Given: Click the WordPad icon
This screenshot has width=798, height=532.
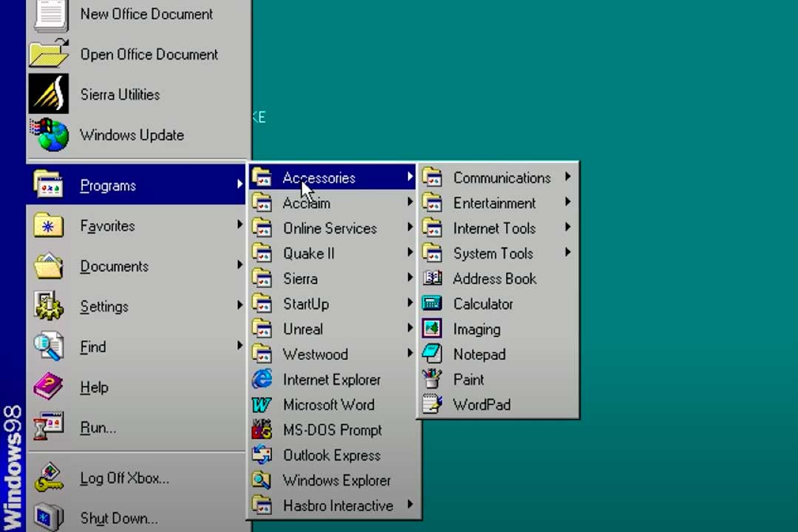Looking at the screenshot, I should (x=432, y=404).
